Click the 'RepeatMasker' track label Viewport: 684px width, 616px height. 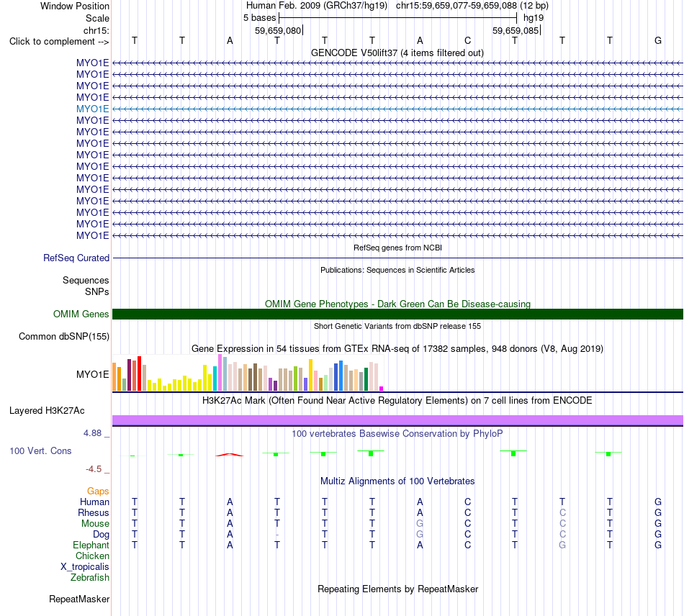(79, 599)
